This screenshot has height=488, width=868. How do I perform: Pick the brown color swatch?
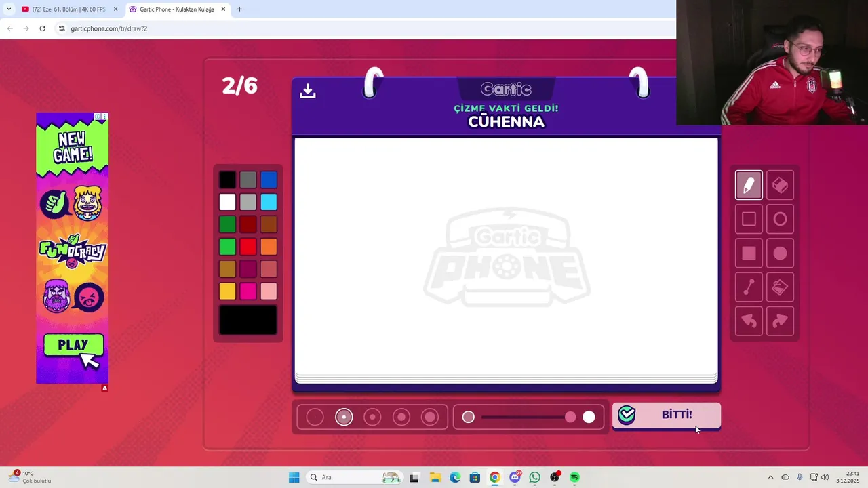269,224
